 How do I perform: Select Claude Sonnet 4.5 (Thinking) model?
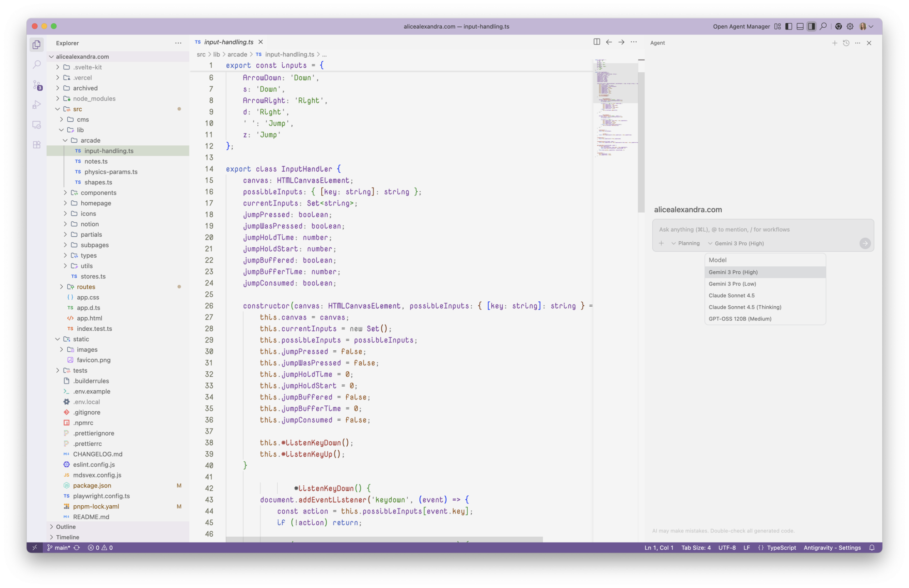point(745,307)
